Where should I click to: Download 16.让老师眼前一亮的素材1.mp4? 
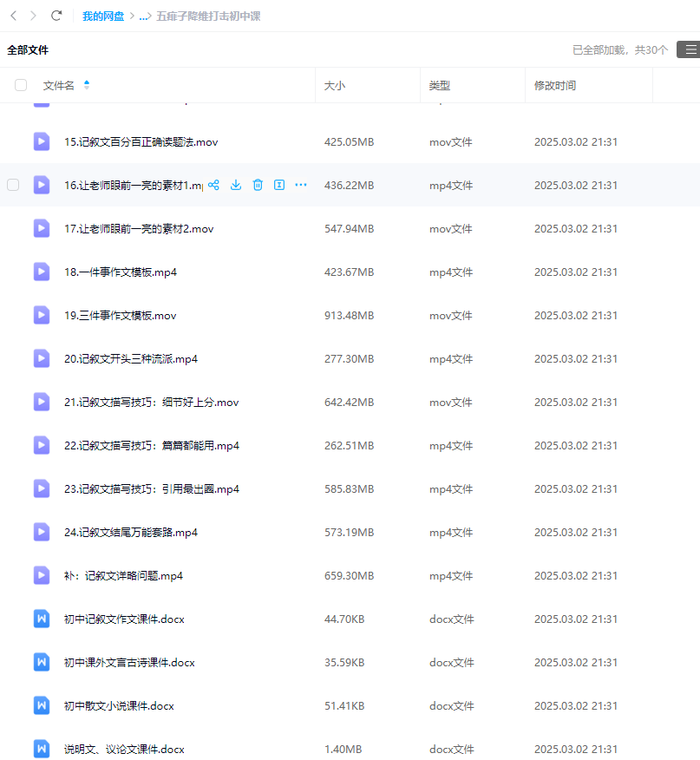(235, 185)
